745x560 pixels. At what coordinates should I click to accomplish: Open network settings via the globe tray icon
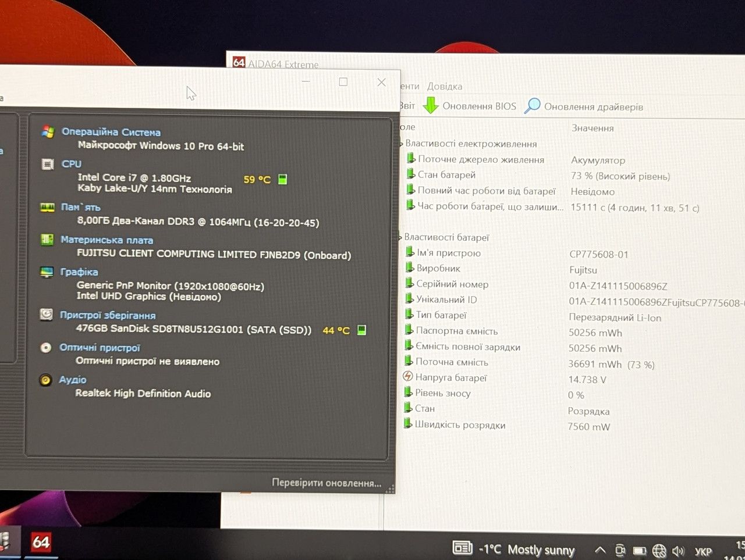tap(659, 551)
